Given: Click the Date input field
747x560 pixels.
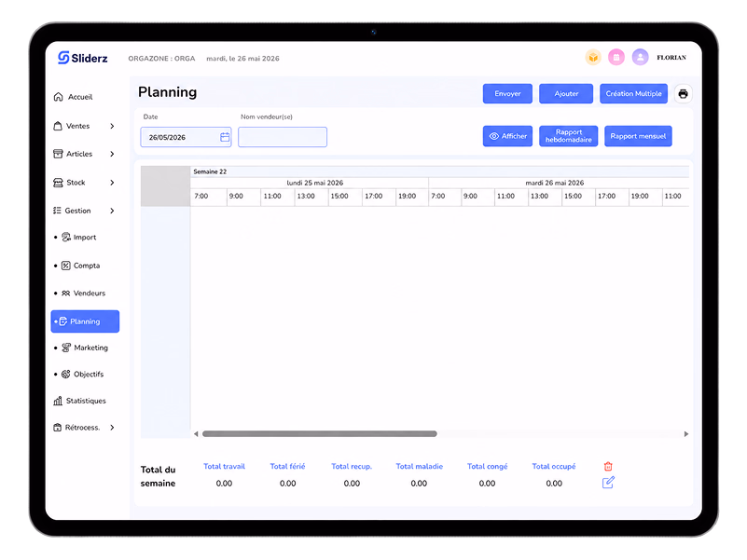Looking at the screenshot, I should pos(186,137).
